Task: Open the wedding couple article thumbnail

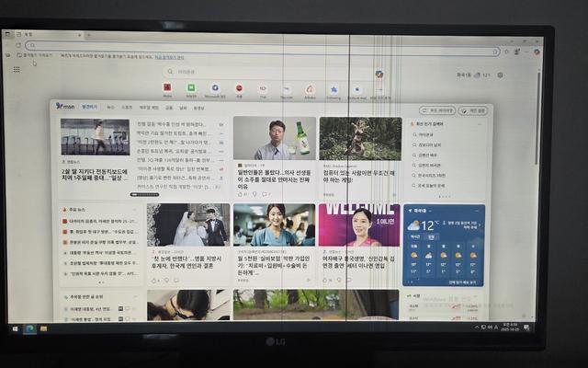Action: [188, 224]
